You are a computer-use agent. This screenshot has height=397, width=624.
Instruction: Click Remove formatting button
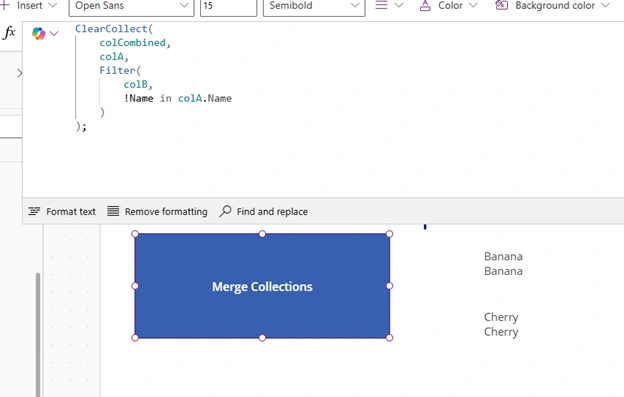(157, 212)
